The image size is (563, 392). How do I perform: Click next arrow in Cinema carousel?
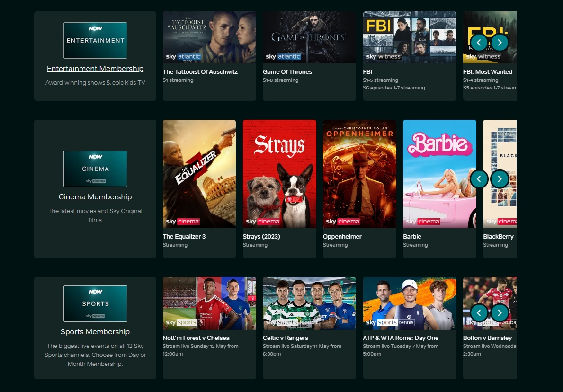[x=500, y=179]
